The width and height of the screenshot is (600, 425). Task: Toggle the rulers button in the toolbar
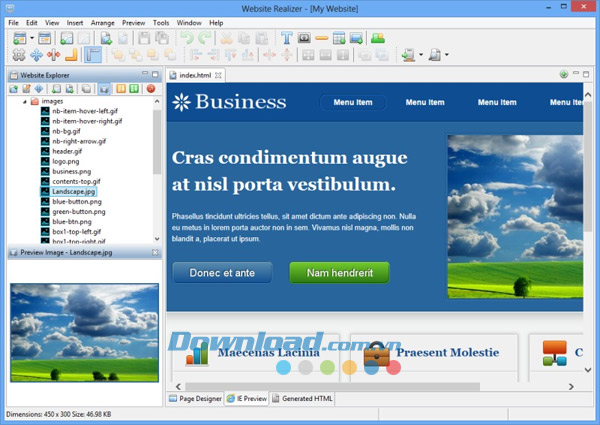click(x=93, y=55)
